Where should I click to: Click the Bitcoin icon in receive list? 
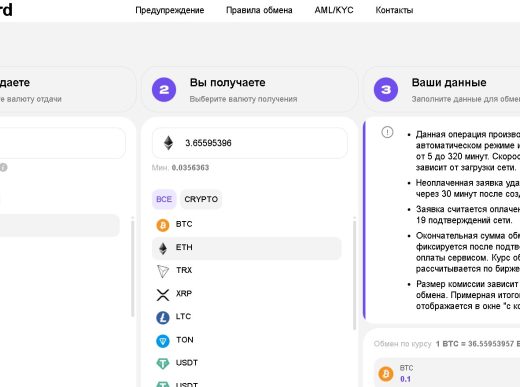[163, 225]
